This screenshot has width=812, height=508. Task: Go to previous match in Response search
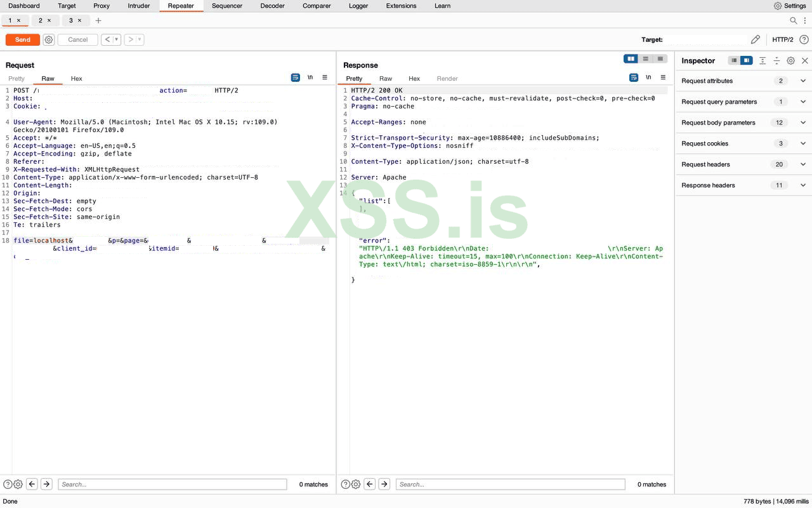370,484
